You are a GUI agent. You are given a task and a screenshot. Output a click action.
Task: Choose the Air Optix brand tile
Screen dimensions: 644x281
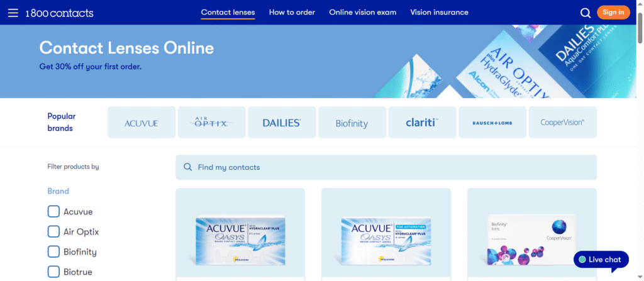click(x=211, y=123)
